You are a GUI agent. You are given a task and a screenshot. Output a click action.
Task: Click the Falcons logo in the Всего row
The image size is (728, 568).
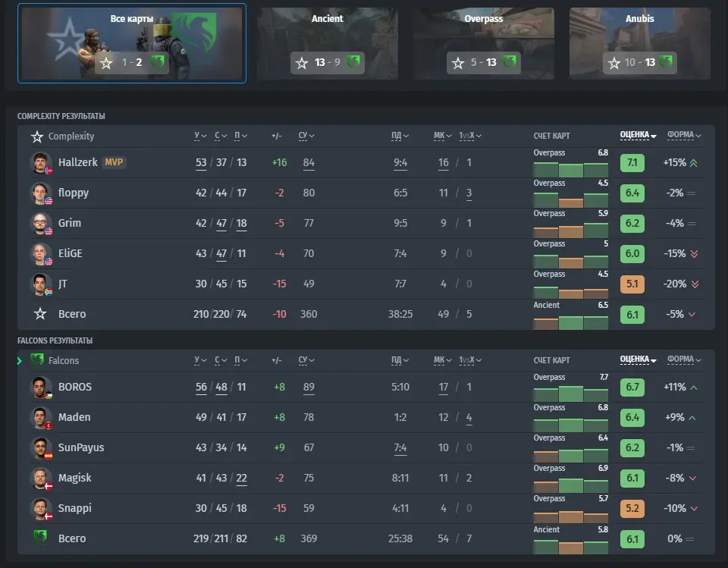click(x=40, y=537)
